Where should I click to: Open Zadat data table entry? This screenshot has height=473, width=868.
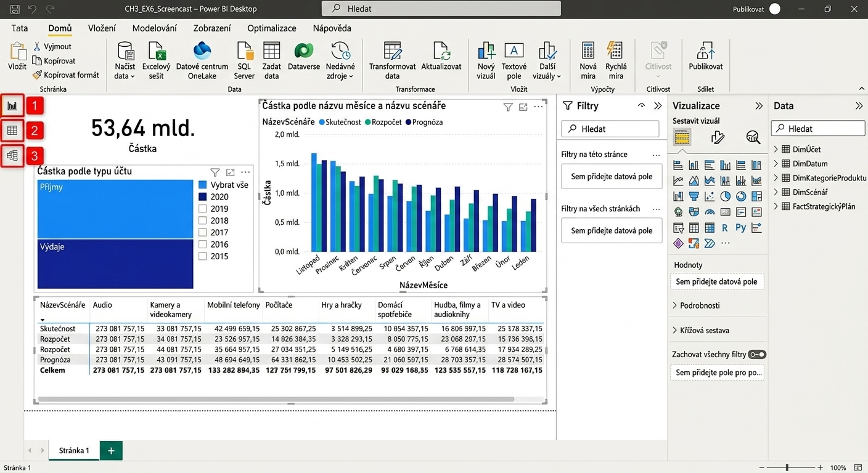pos(271,61)
